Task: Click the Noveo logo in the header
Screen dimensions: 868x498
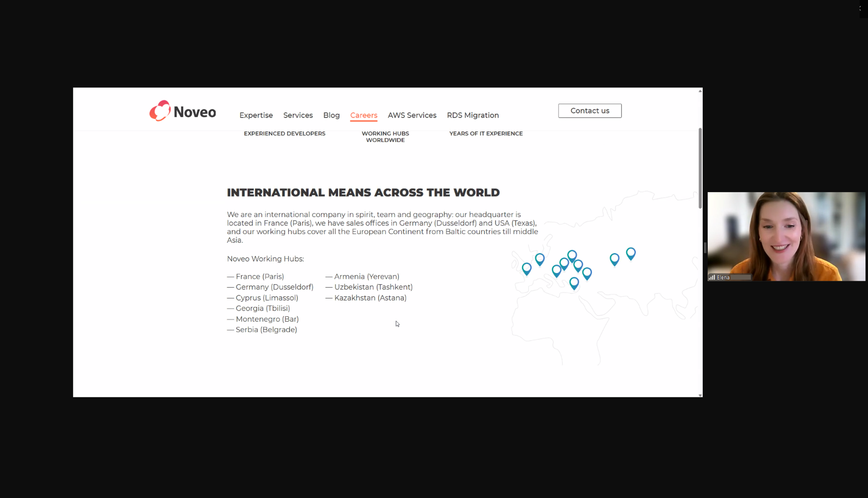Action: coord(183,111)
